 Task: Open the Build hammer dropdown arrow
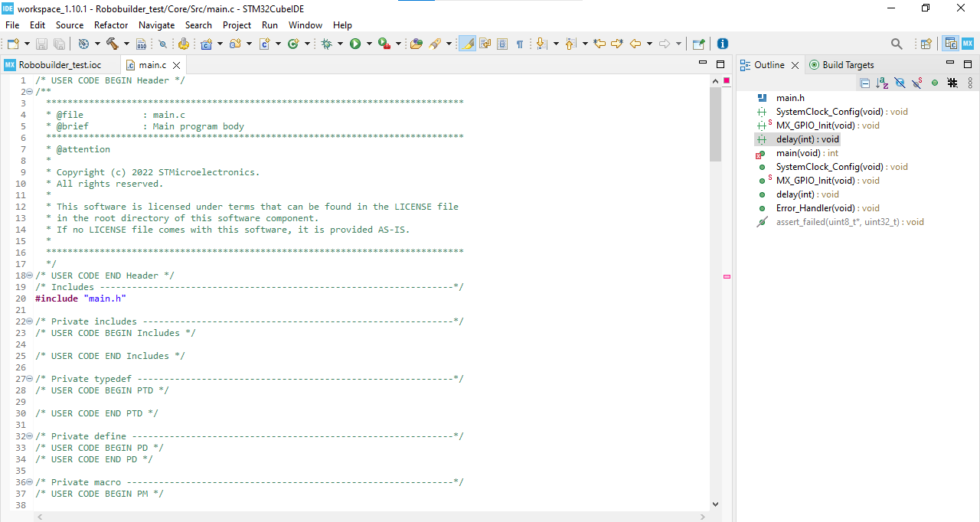126,44
